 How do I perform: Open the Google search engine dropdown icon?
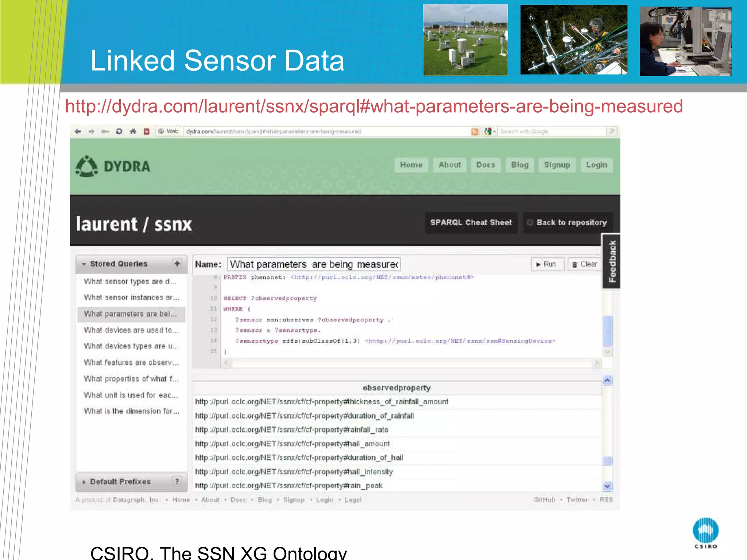coord(489,132)
